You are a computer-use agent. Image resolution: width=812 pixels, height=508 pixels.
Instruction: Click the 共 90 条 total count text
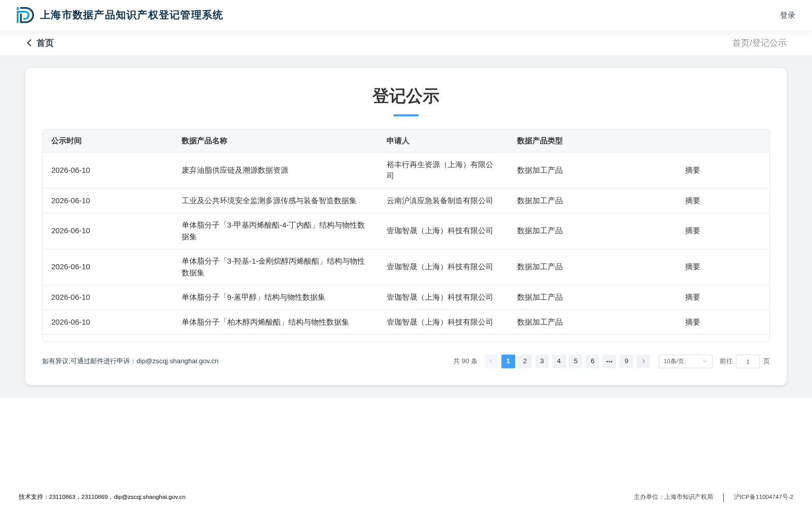click(x=465, y=361)
